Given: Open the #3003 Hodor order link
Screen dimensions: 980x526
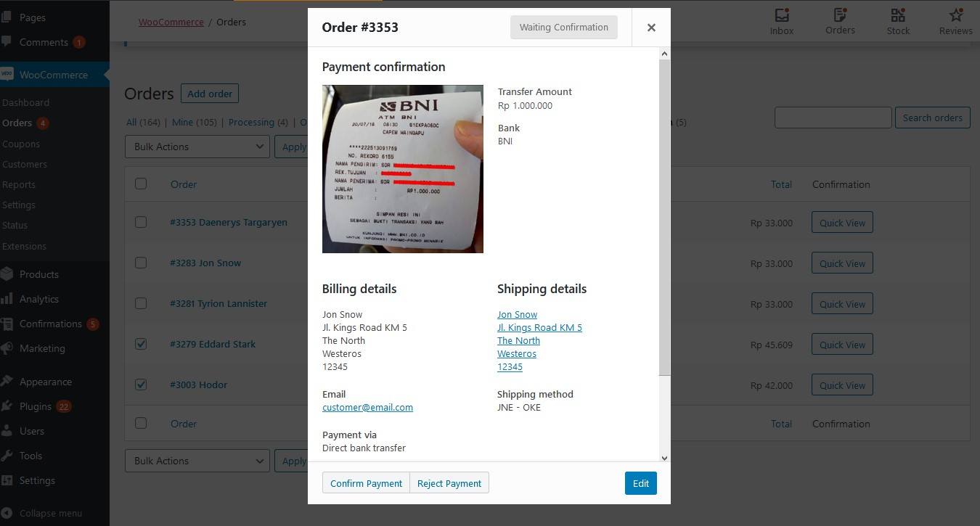Looking at the screenshot, I should tap(199, 385).
